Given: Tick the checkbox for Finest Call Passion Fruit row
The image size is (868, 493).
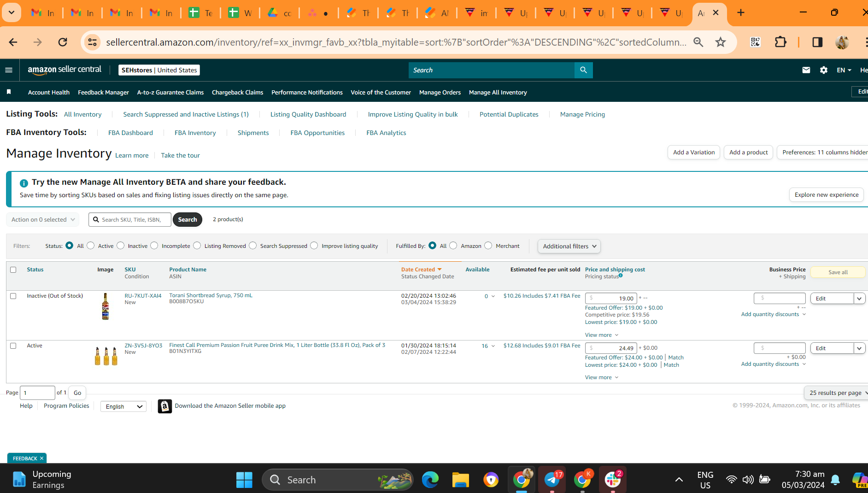Looking at the screenshot, I should [x=13, y=346].
